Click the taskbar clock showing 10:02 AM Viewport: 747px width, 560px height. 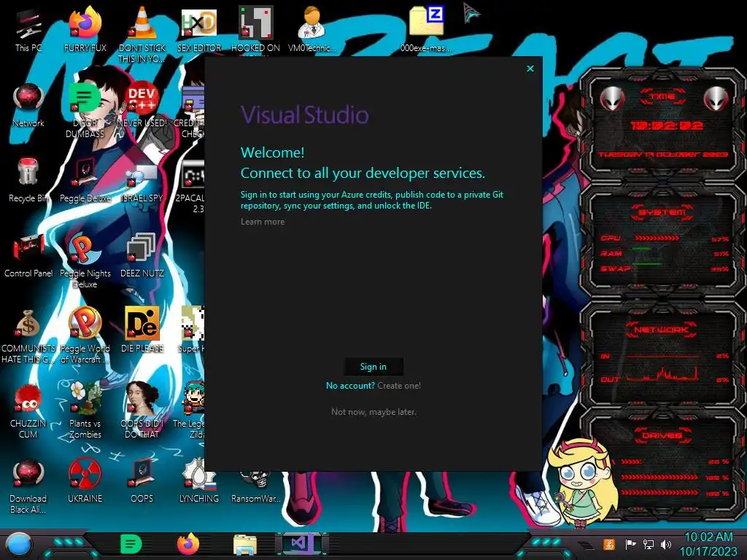coord(709,544)
